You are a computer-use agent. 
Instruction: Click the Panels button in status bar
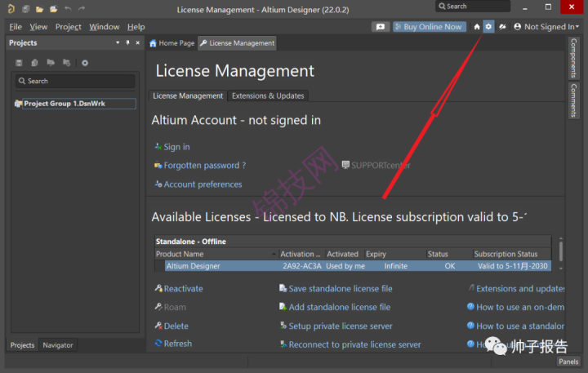click(x=568, y=362)
